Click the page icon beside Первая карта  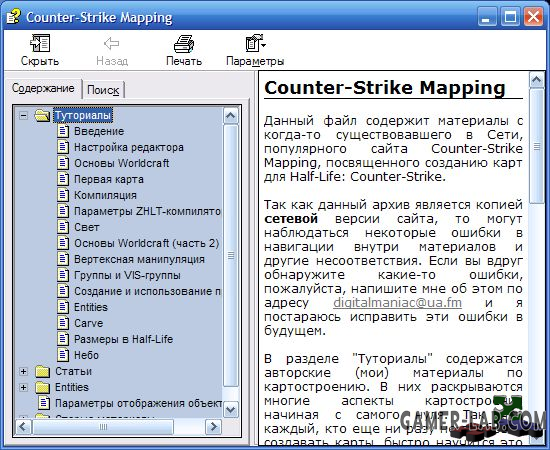coord(63,179)
